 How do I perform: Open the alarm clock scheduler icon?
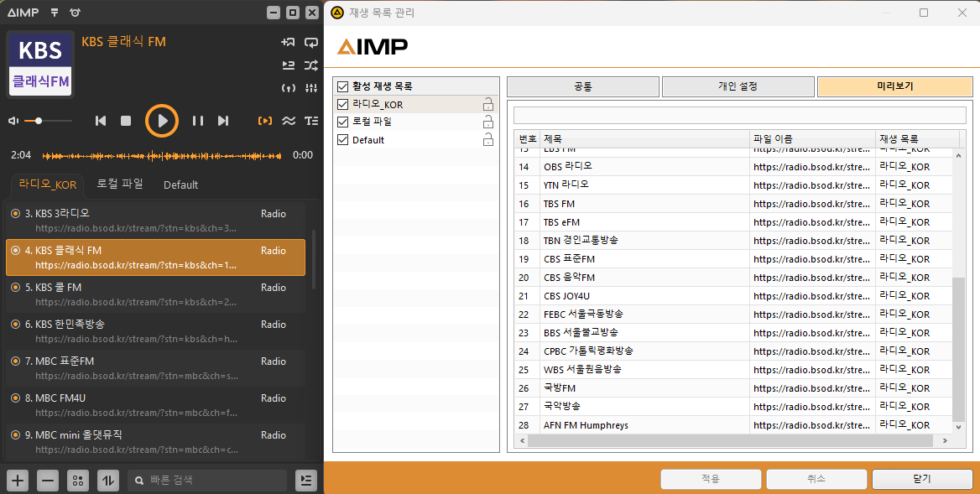tap(76, 13)
